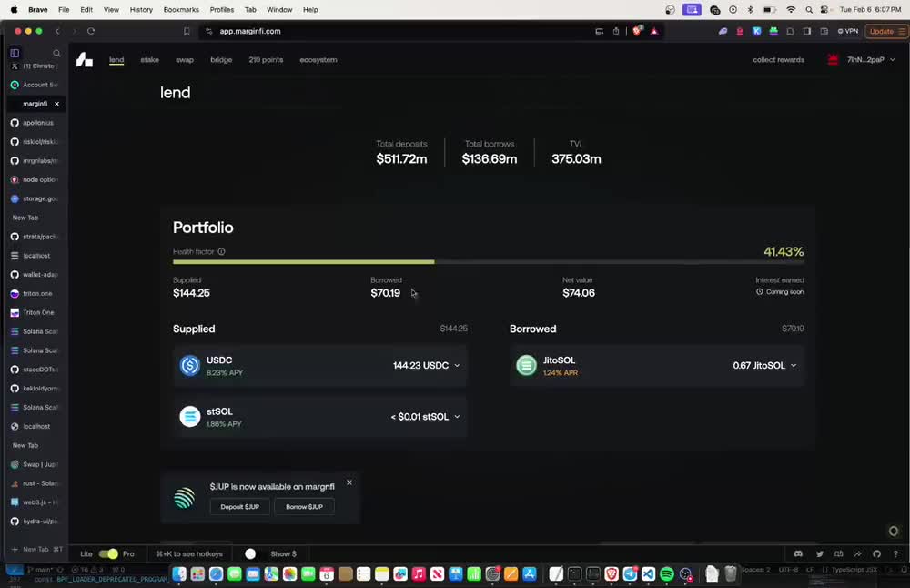This screenshot has width=910, height=588.
Task: Dismiss the $JUP announcement banner
Action: (x=349, y=482)
